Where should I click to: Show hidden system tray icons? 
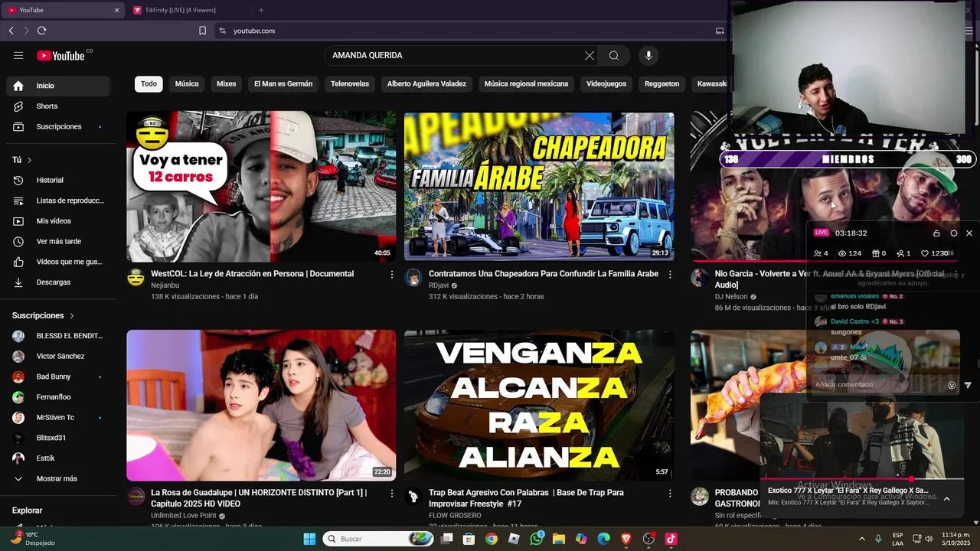861,539
